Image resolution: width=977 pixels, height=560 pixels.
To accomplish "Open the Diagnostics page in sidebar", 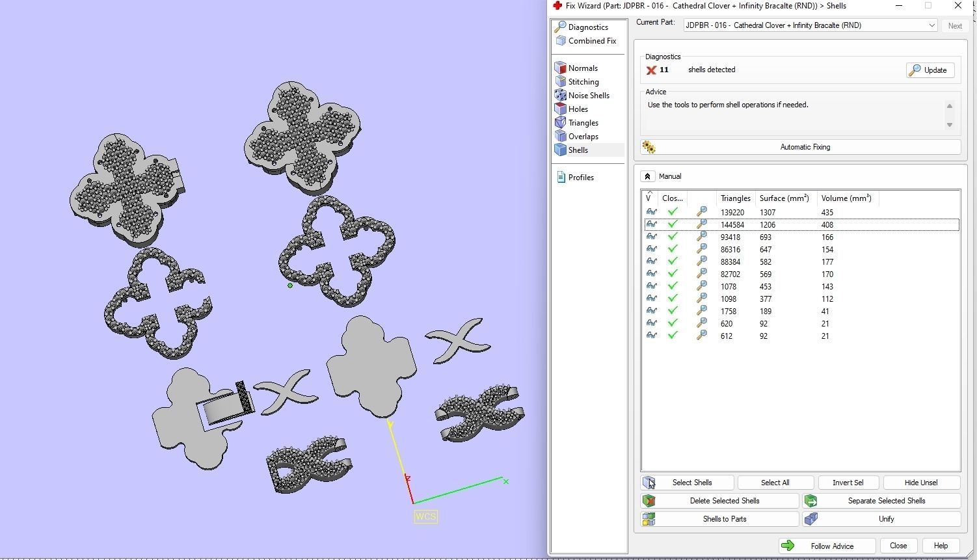I will point(588,27).
